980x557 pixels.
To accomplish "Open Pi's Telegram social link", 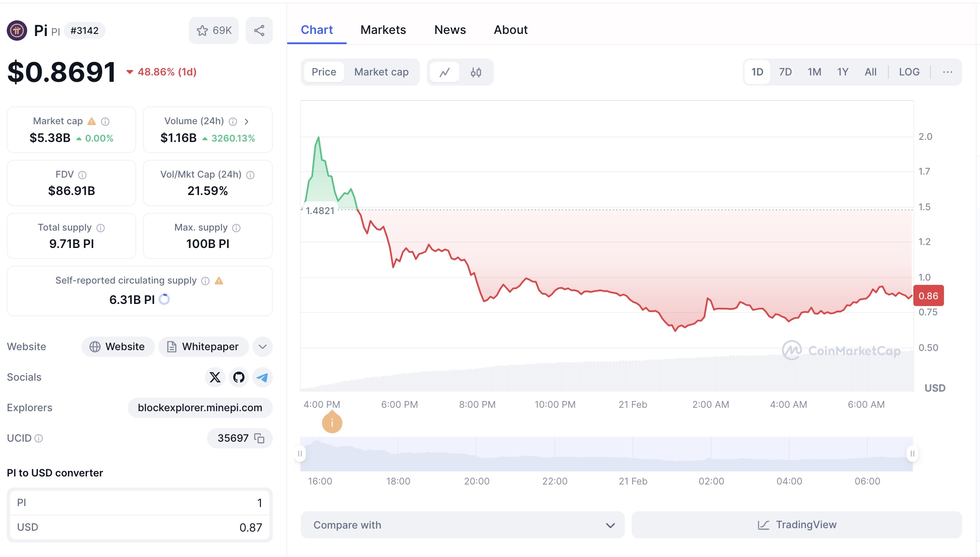I will pyautogui.click(x=263, y=377).
